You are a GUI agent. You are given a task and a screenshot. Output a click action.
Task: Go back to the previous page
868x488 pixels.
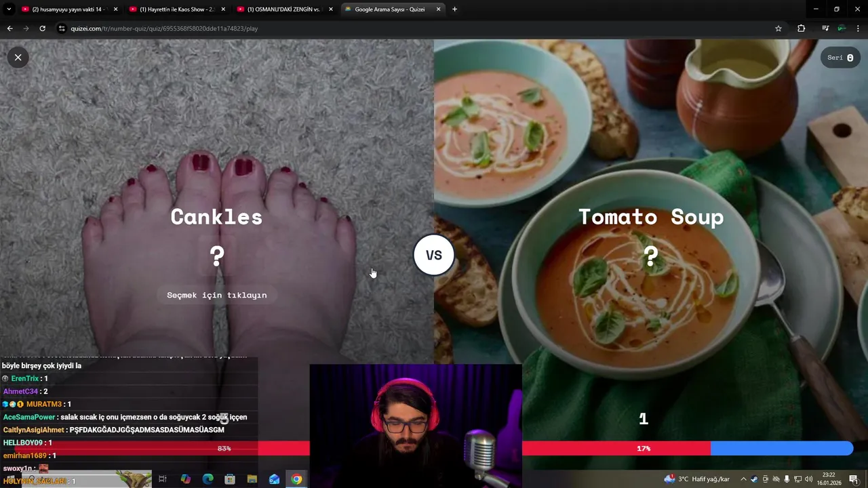(x=9, y=28)
